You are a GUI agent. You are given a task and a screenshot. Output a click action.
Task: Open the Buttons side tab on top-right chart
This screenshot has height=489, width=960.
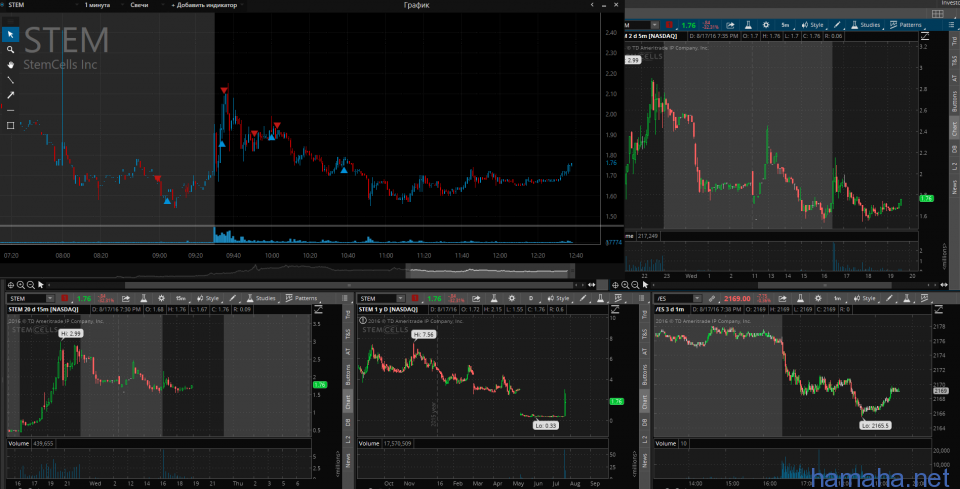(x=954, y=102)
